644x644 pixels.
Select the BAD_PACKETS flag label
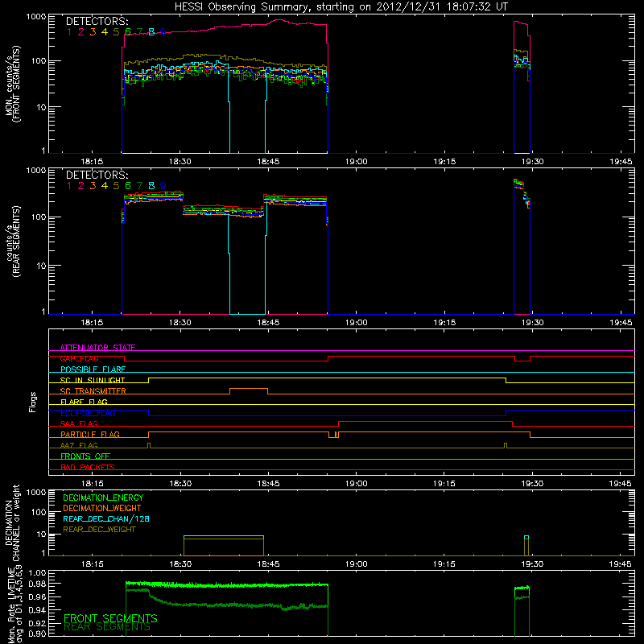[x=88, y=468]
